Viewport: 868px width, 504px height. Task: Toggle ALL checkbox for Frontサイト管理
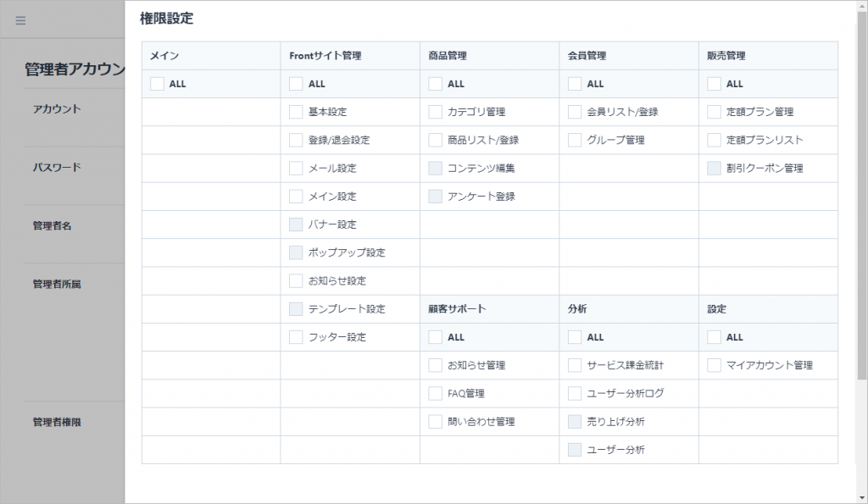[296, 84]
